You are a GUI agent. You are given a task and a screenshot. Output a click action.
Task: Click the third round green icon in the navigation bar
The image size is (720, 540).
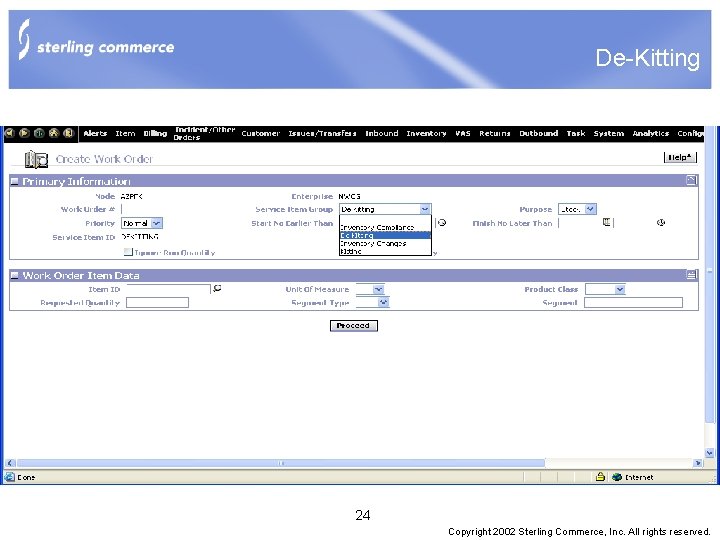pyautogui.click(x=39, y=133)
